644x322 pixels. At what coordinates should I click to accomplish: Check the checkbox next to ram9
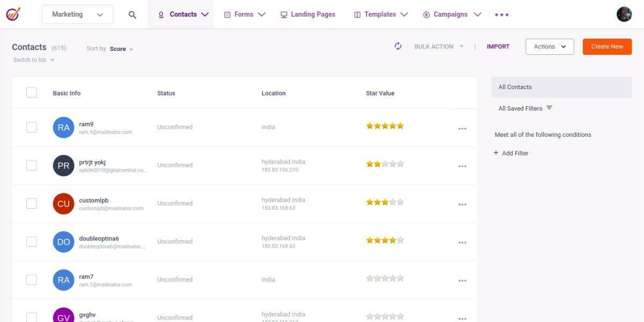(31, 127)
